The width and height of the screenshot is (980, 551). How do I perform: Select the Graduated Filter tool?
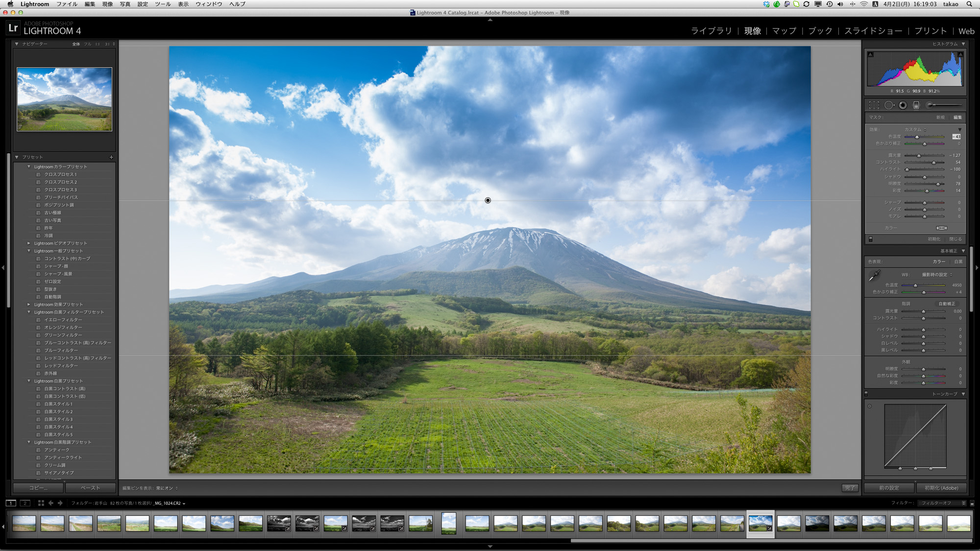pyautogui.click(x=916, y=105)
